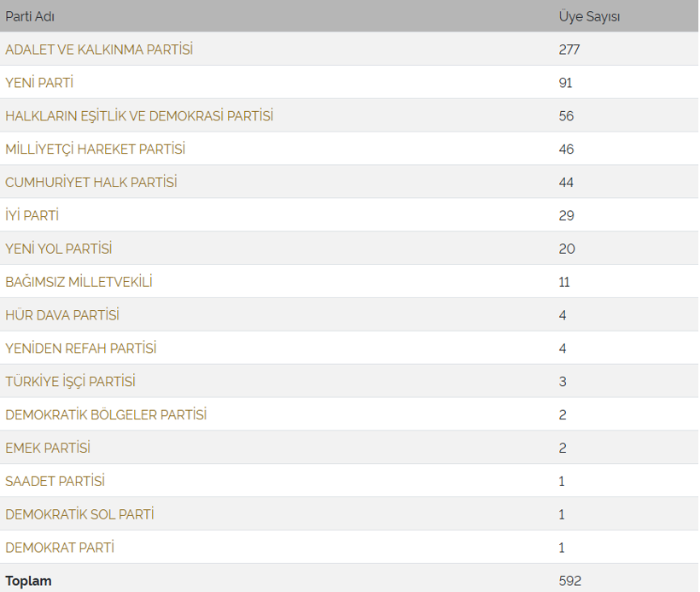This screenshot has height=592, width=700.
Task: Open HÜR DAVA PARTİSİ link
Action: pyautogui.click(x=62, y=315)
